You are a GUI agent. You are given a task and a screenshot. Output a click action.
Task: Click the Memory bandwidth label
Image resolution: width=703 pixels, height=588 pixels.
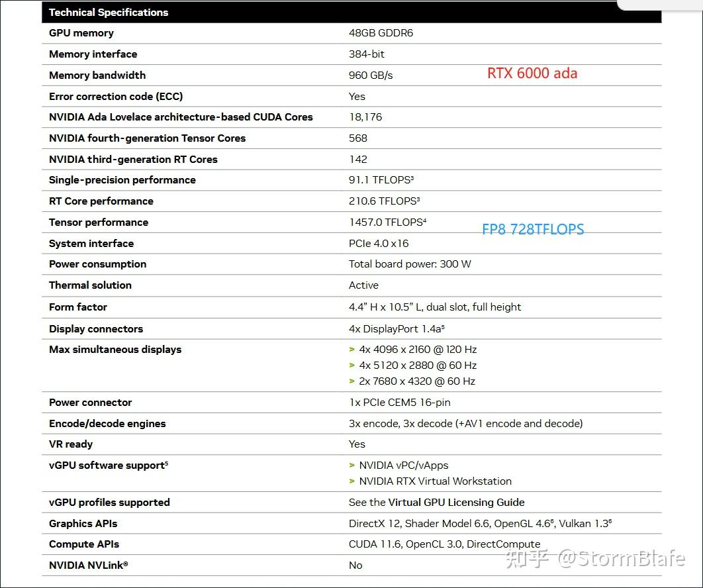(97, 75)
